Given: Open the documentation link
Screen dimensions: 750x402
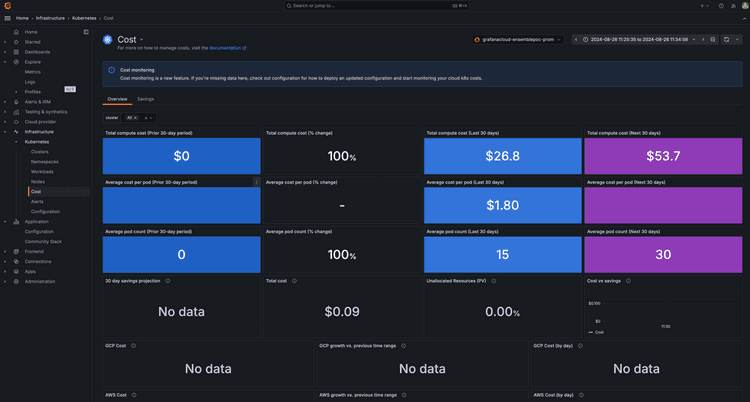Looking at the screenshot, I should coord(227,48).
